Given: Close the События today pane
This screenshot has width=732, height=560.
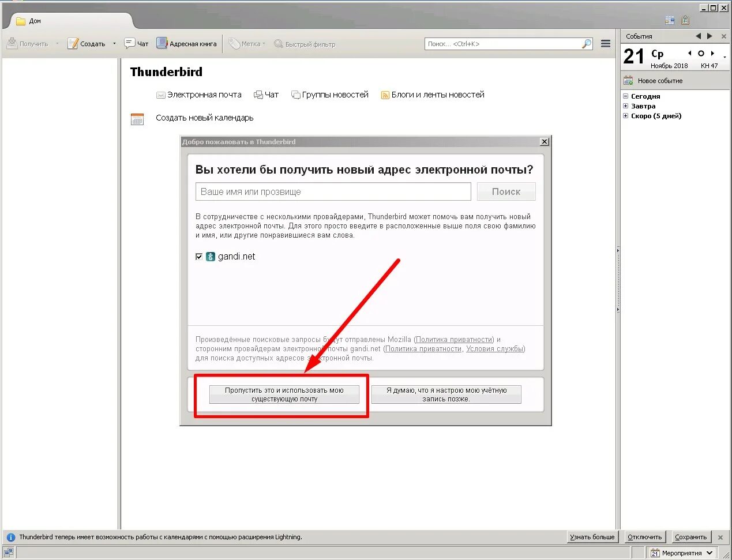Looking at the screenshot, I should tap(724, 36).
